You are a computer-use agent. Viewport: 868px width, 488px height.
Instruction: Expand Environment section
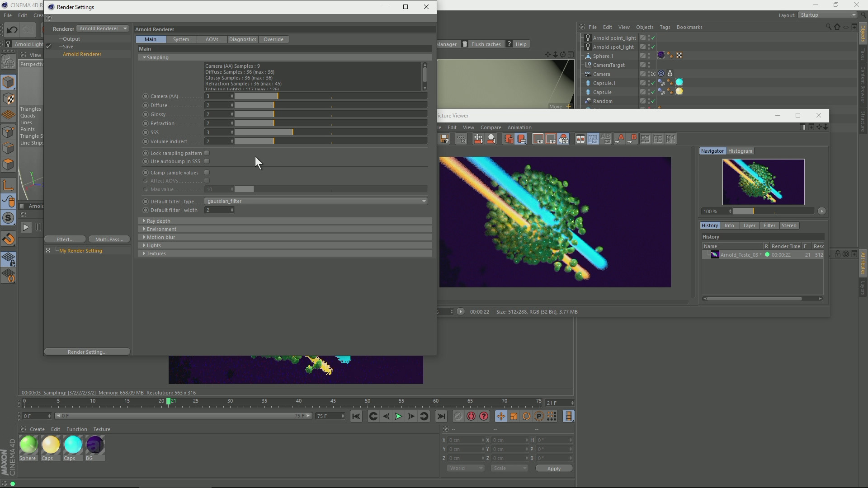click(x=285, y=229)
